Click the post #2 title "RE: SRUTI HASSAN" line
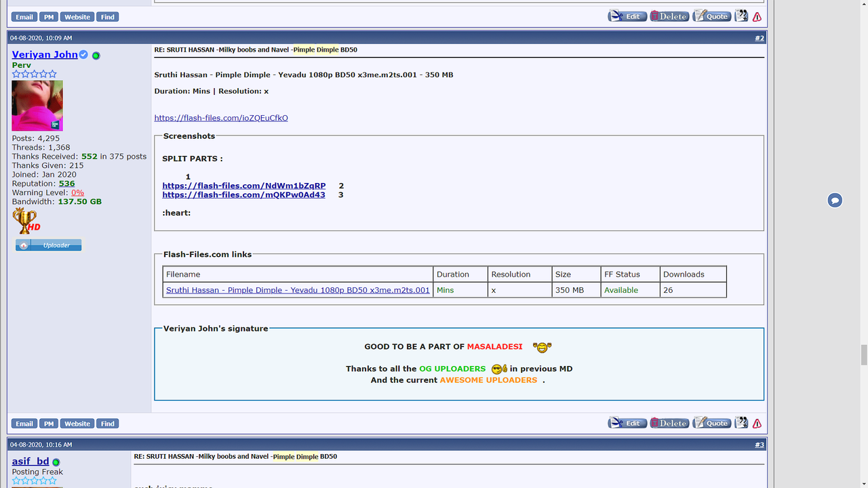This screenshot has width=868, height=488. point(256,49)
